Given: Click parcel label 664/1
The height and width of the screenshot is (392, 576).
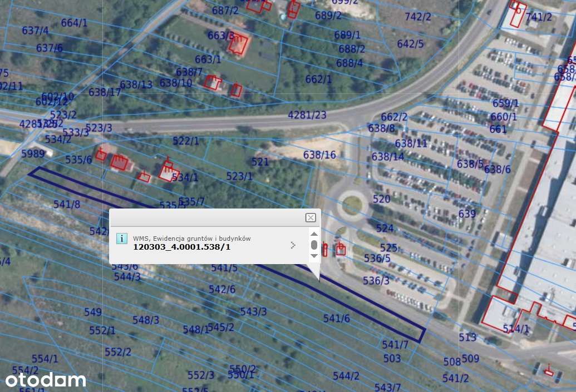Looking at the screenshot, I should pyautogui.click(x=74, y=23).
